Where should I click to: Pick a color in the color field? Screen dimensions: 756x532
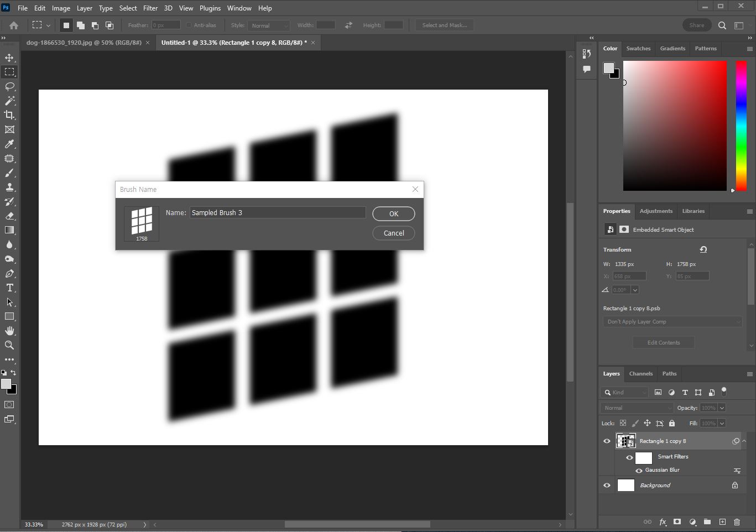pos(675,126)
